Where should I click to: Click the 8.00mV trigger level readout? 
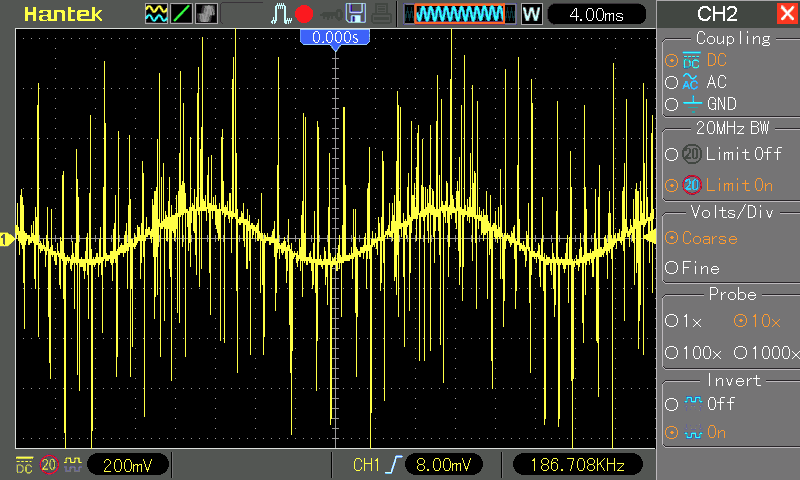pyautogui.click(x=443, y=465)
